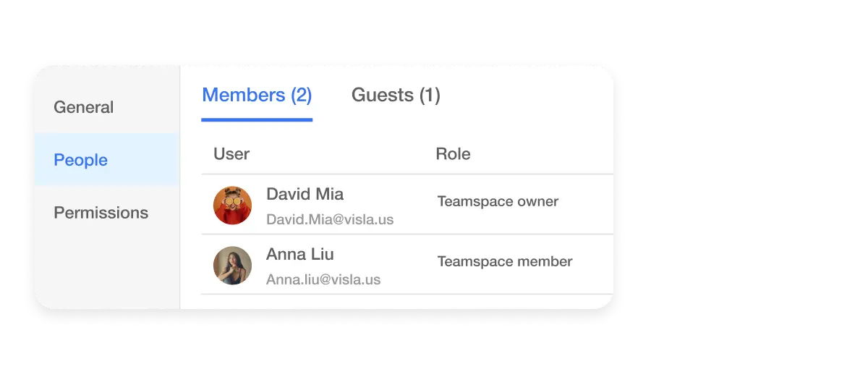Open the Guests (1) tab
Viewport: 868px width, 372px height.
click(x=396, y=96)
